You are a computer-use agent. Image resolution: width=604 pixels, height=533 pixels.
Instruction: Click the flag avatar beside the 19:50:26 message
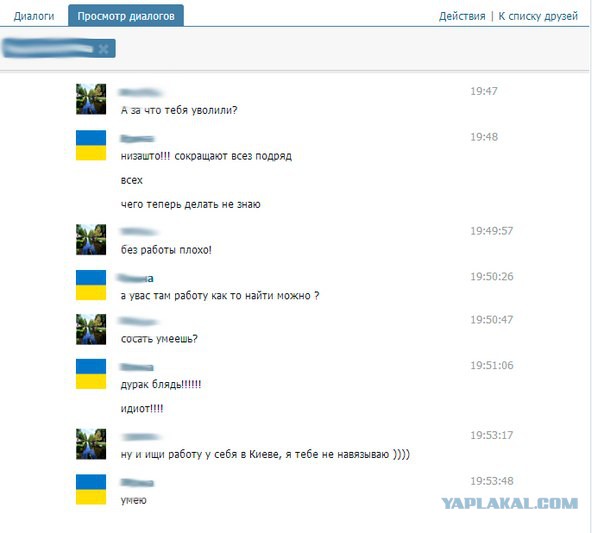91,285
